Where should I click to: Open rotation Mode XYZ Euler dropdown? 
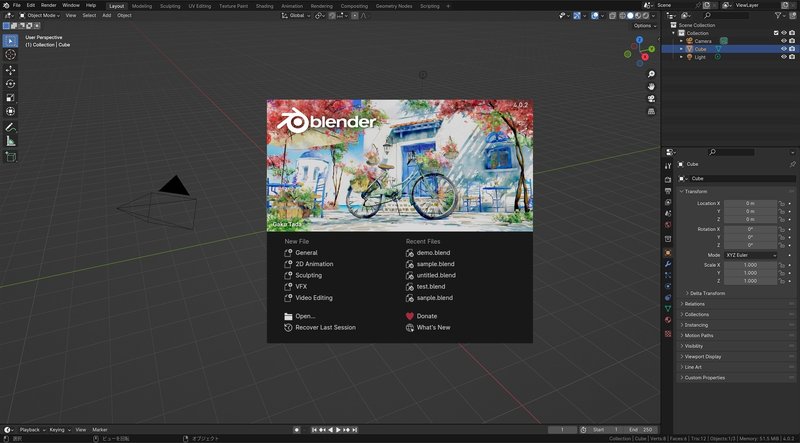click(x=750, y=255)
